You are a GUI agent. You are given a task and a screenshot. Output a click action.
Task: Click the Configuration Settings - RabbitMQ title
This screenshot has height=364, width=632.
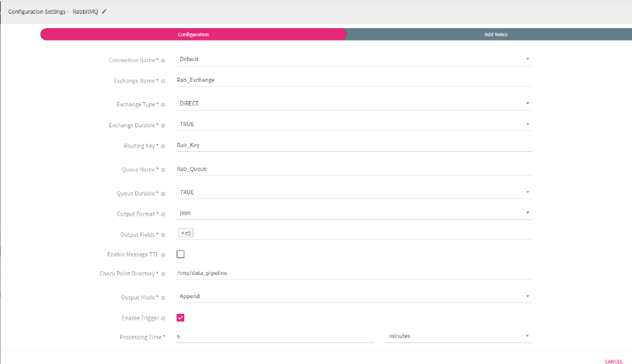click(x=53, y=12)
